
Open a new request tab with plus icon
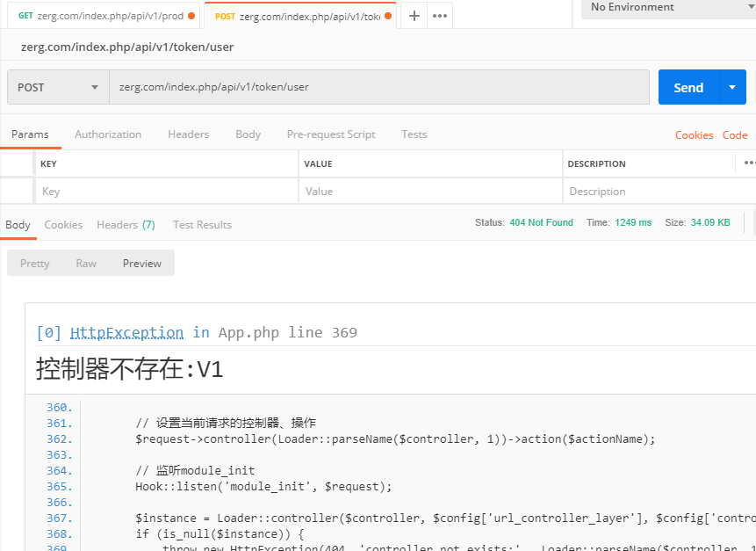tap(414, 16)
